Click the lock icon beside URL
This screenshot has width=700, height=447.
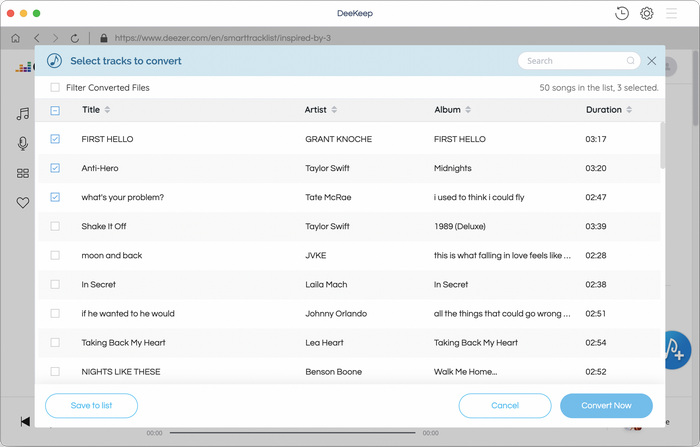104,38
